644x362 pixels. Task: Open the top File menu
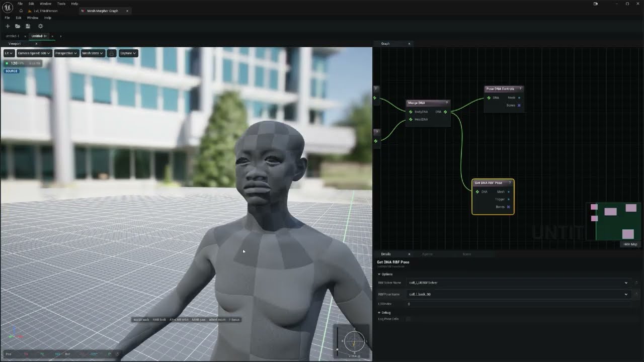tap(20, 4)
